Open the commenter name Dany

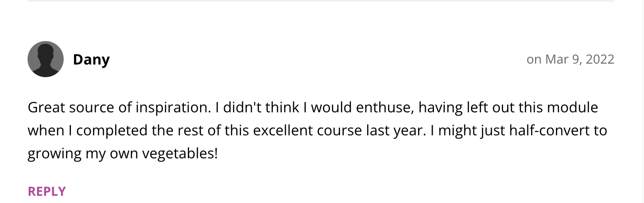[91, 59]
